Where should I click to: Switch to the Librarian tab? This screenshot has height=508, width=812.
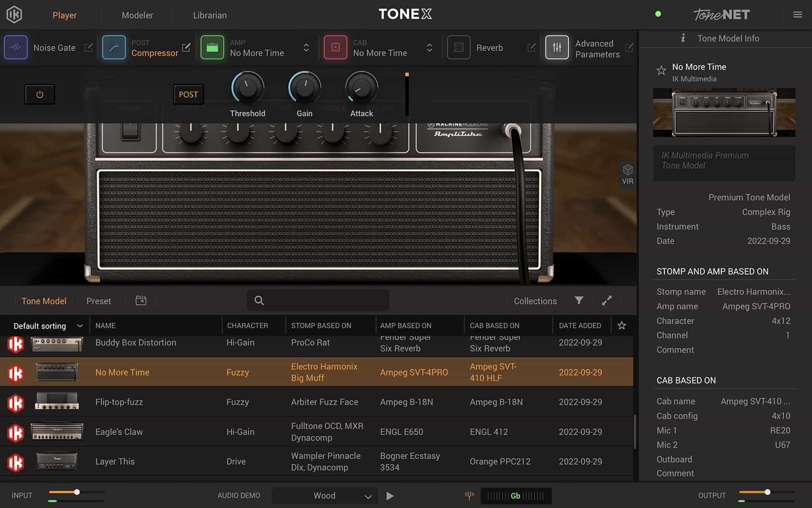[210, 15]
